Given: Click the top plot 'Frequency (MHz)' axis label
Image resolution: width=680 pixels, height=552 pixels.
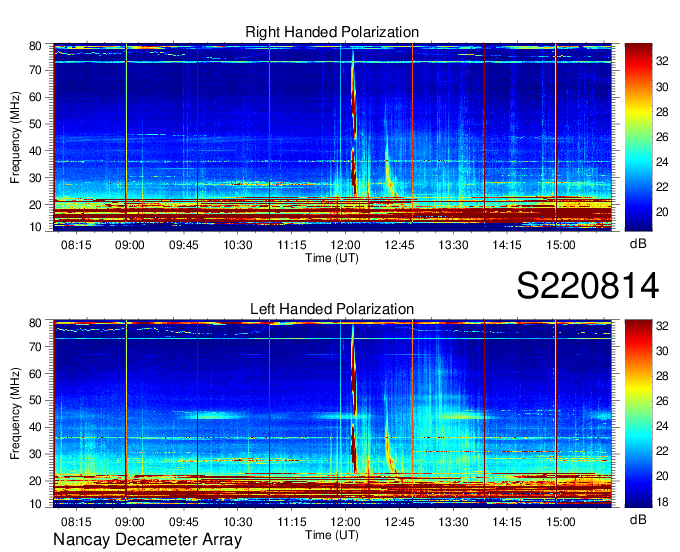Looking at the screenshot, I should 15,137.
